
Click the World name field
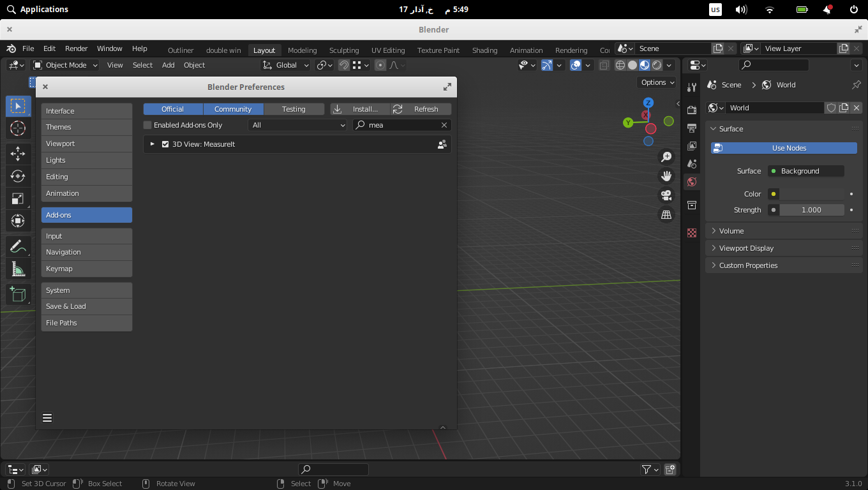pos(775,108)
